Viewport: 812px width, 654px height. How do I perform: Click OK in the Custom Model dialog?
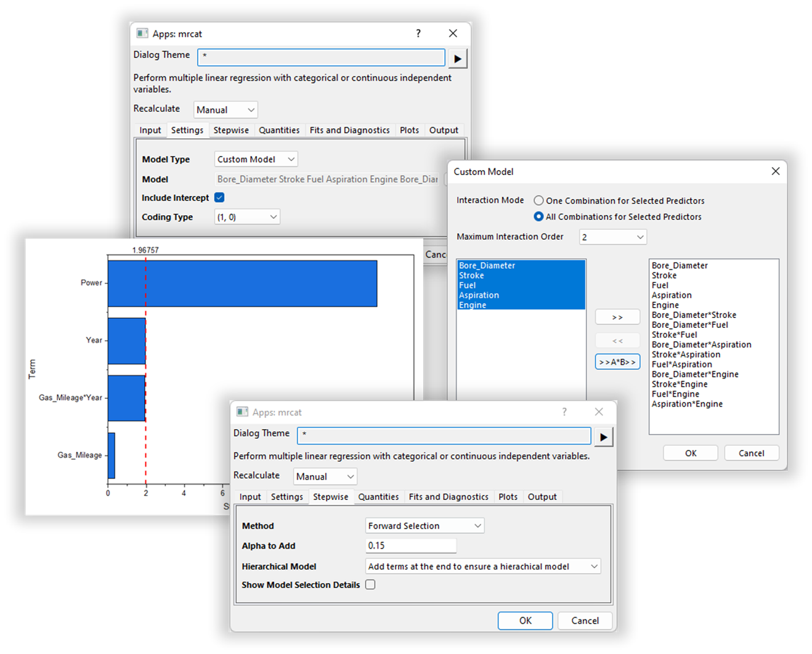point(691,453)
